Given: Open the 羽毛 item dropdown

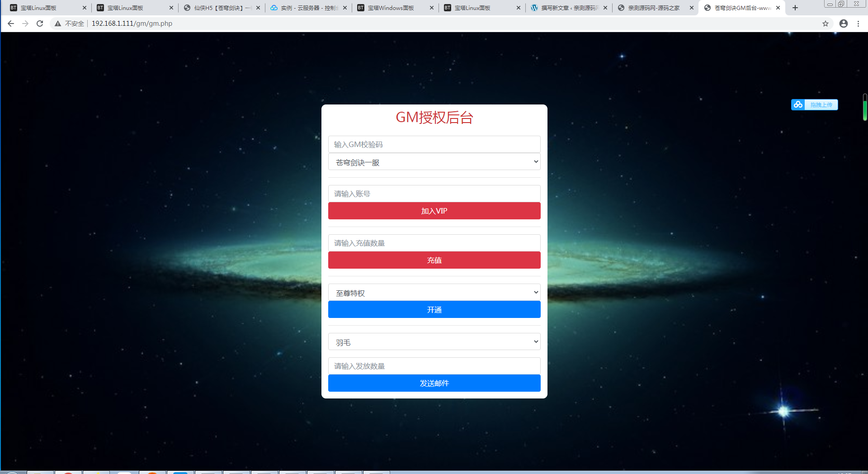Looking at the screenshot, I should point(434,342).
